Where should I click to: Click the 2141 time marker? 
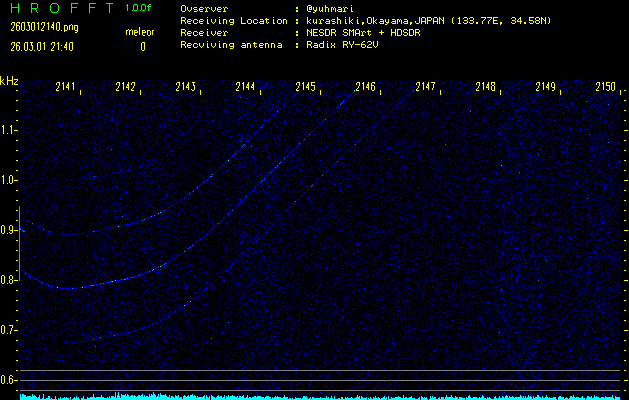coord(66,88)
